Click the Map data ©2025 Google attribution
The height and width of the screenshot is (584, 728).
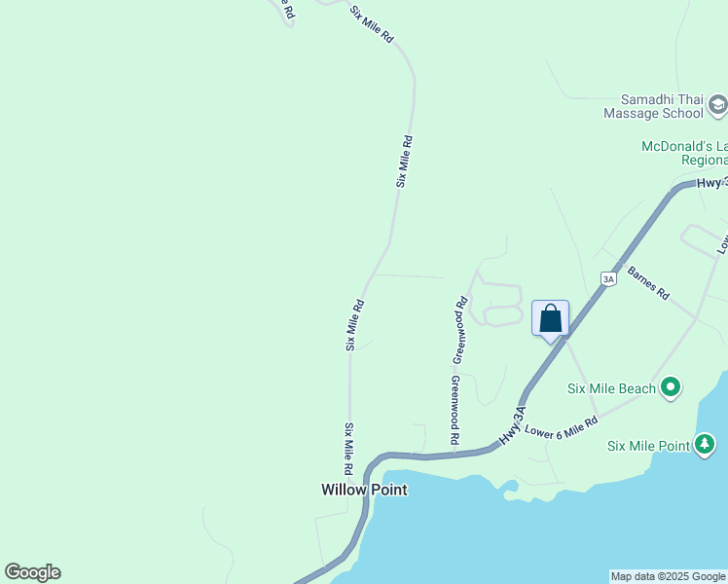tap(668, 576)
